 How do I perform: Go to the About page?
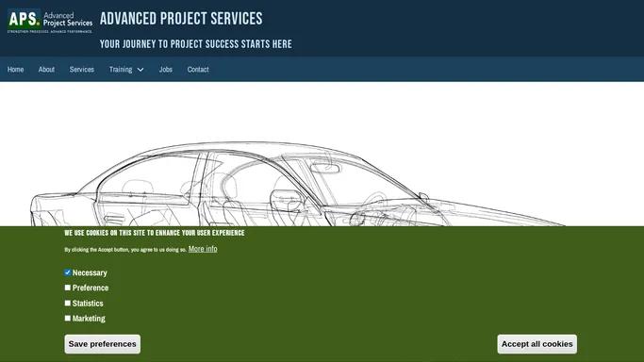point(46,70)
